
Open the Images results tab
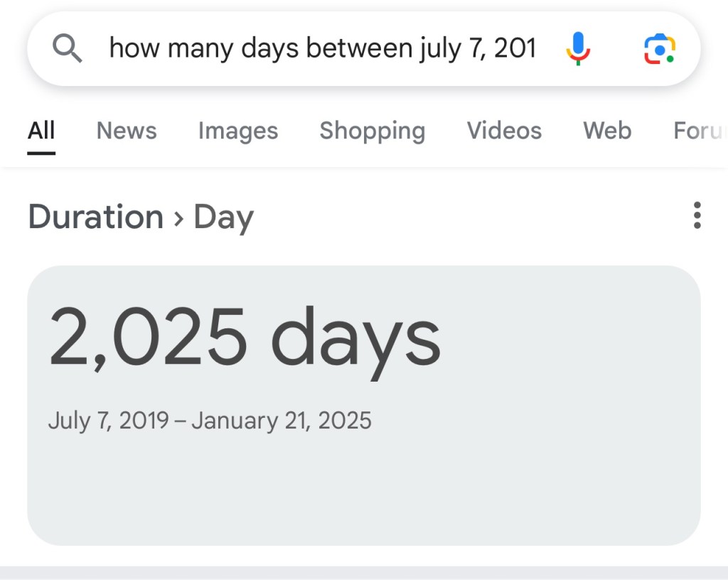click(238, 131)
